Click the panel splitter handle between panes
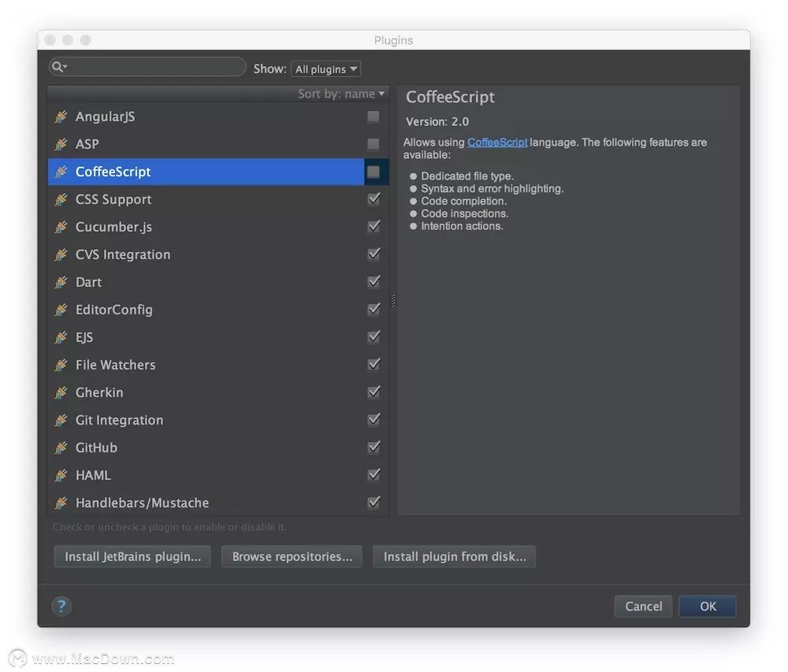 click(393, 300)
